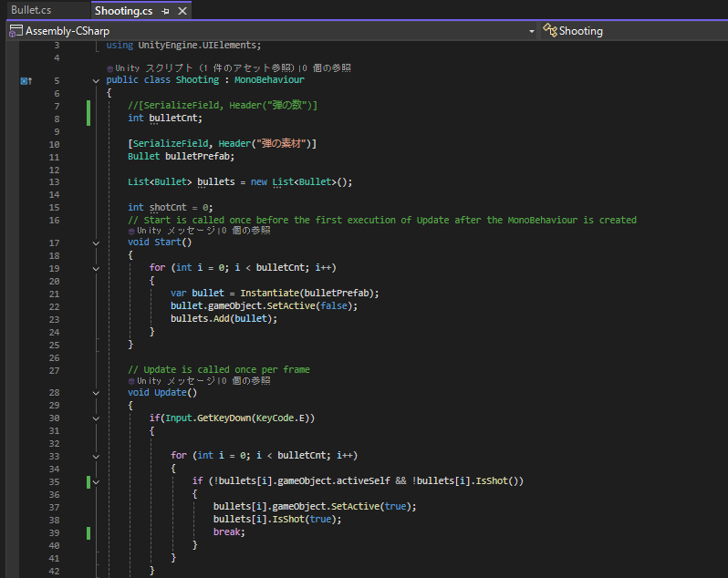Click the bulletCnt variable on line 8
The width and height of the screenshot is (728, 578).
[x=174, y=118]
